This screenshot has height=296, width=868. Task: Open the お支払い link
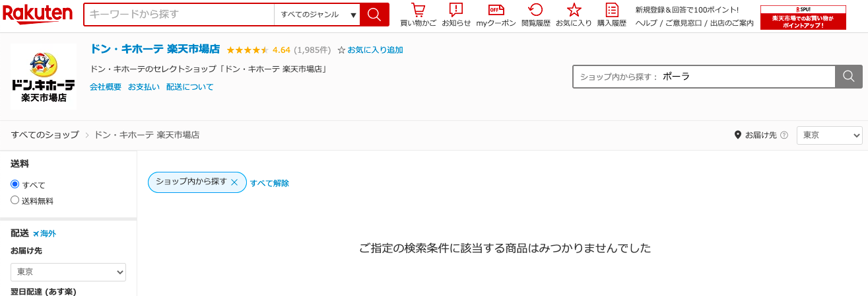click(144, 87)
